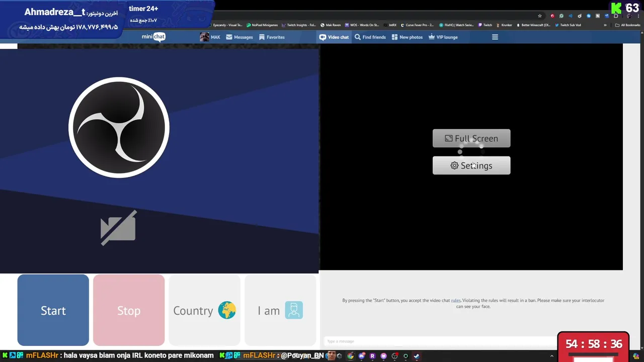Screen dimensions: 644x362
Task: Open Twitch Sub Vod bookmark
Action: click(568, 25)
